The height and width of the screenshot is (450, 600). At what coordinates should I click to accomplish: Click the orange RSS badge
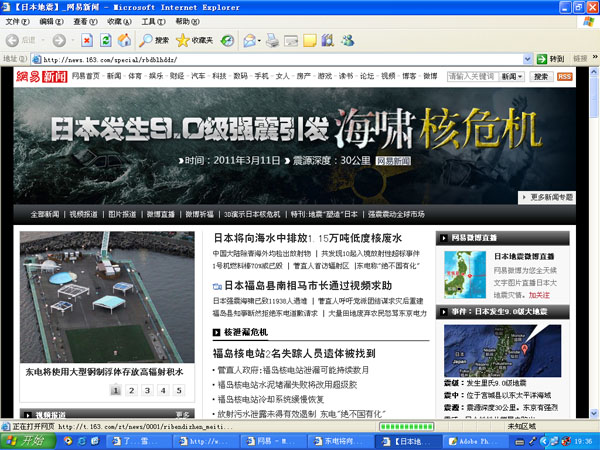[x=565, y=76]
